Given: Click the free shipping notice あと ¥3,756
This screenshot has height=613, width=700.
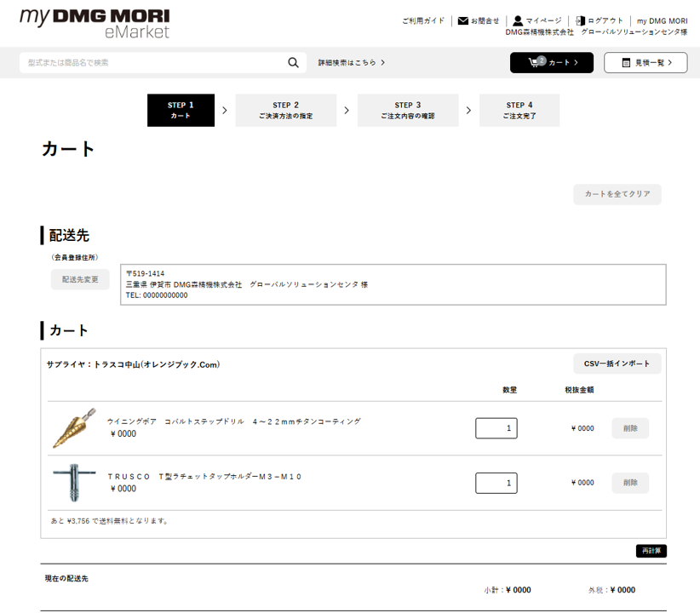Looking at the screenshot, I should [109, 521].
